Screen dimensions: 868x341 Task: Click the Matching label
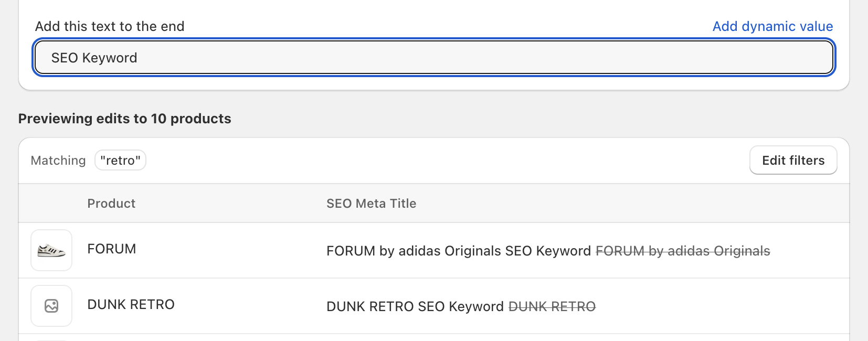[58, 161]
